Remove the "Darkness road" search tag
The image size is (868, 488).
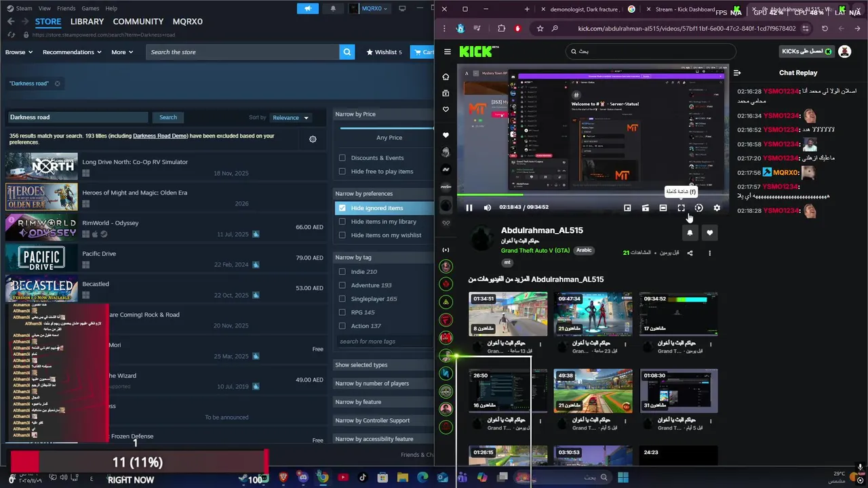(x=57, y=83)
